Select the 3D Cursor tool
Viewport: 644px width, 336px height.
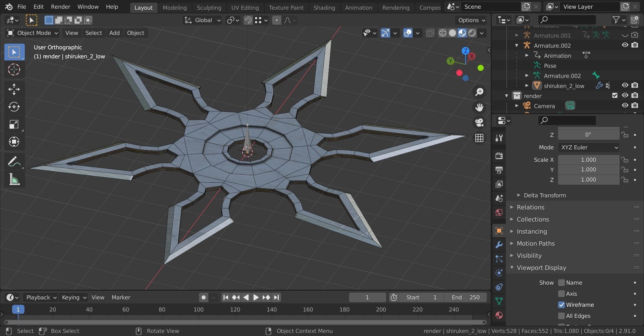(x=14, y=70)
